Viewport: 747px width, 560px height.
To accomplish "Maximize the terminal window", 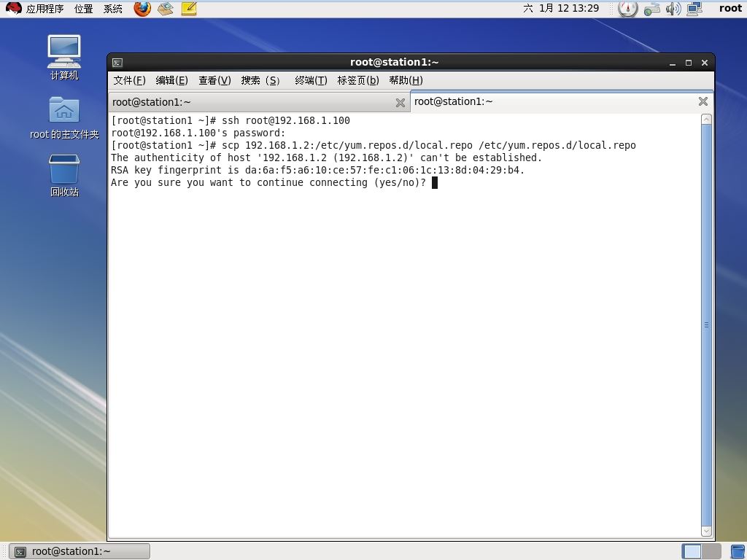I will (x=689, y=63).
